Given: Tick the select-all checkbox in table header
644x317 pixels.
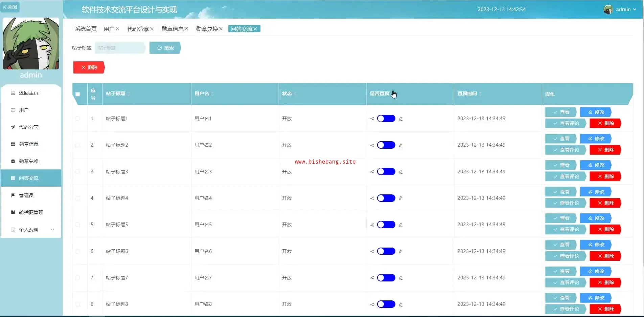Looking at the screenshot, I should pyautogui.click(x=78, y=94).
